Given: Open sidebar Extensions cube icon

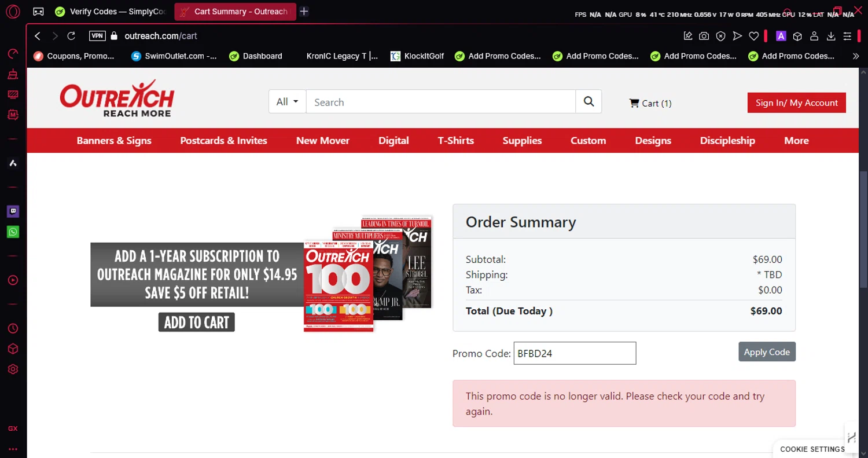Looking at the screenshot, I should click(13, 349).
